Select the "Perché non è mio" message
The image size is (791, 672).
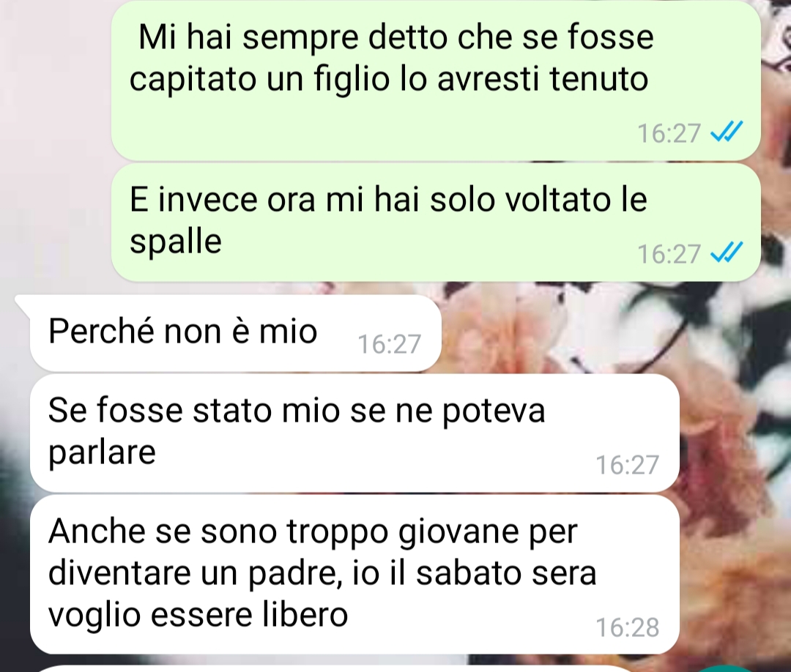click(236, 333)
